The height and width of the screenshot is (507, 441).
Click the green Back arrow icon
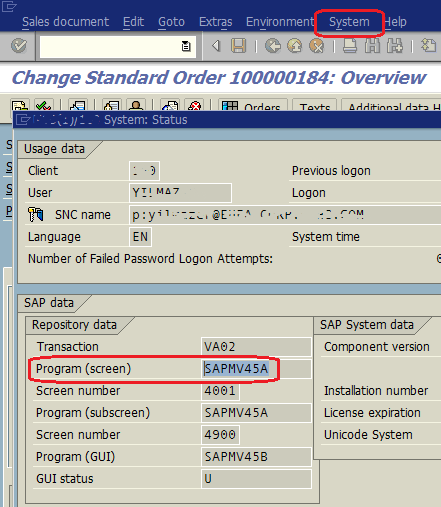[273, 46]
